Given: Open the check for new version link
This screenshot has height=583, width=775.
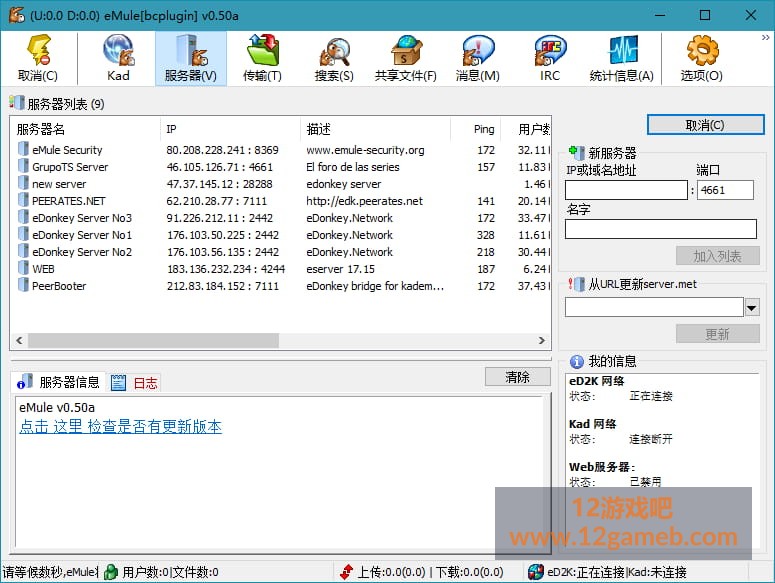Looking at the screenshot, I should (x=121, y=426).
